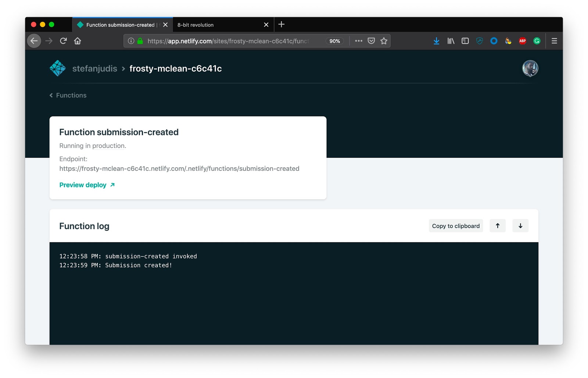Click the production link text
588x378 pixels.
[x=108, y=146]
